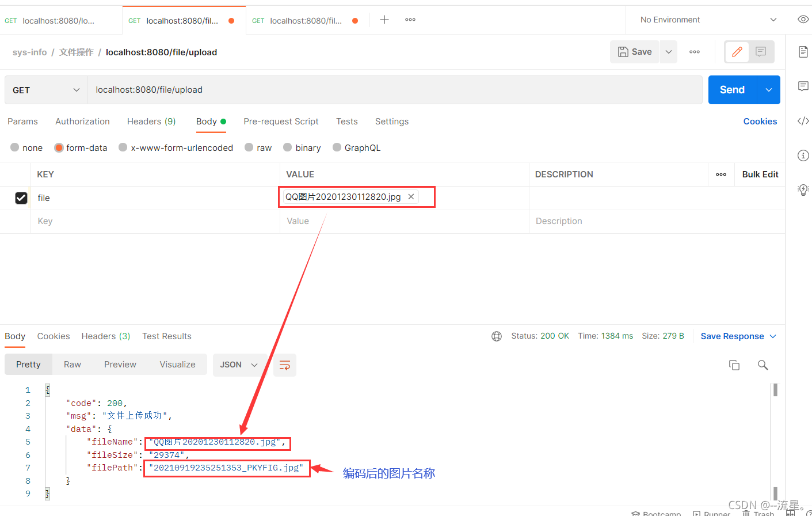Click the Send button
Screen dimensions: 812x516
(x=732, y=90)
